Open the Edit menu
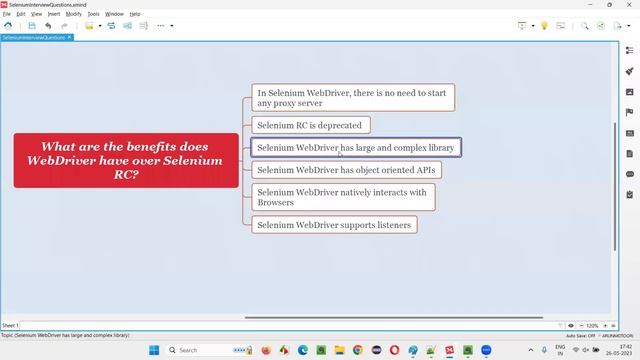 21,14
